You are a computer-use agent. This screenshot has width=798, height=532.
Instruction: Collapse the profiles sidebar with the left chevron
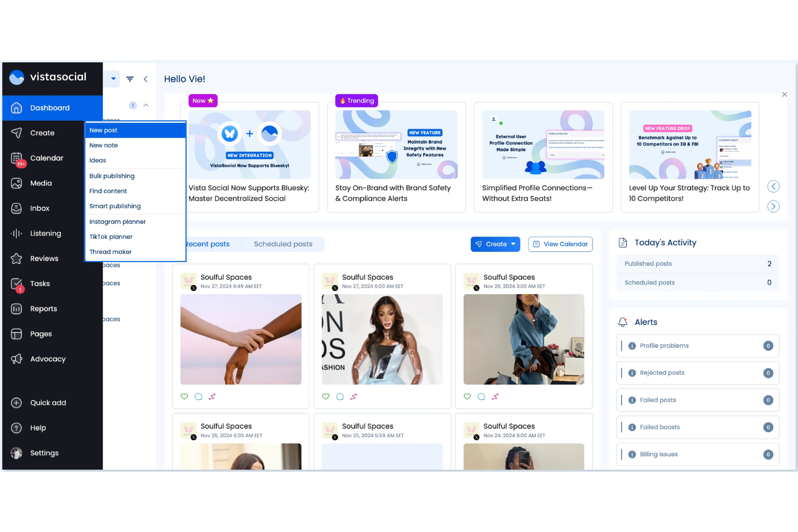pos(146,79)
